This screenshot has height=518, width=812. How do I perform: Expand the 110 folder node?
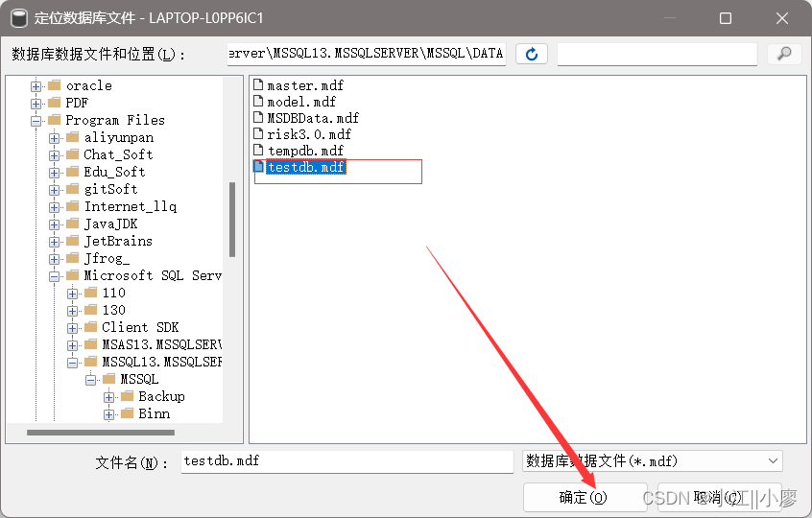[x=73, y=294]
